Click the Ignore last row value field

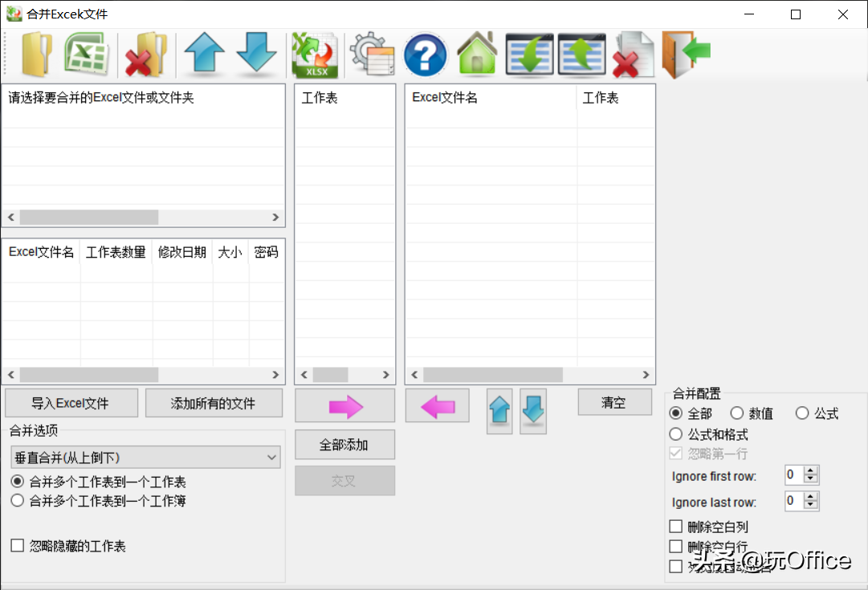[x=795, y=501]
